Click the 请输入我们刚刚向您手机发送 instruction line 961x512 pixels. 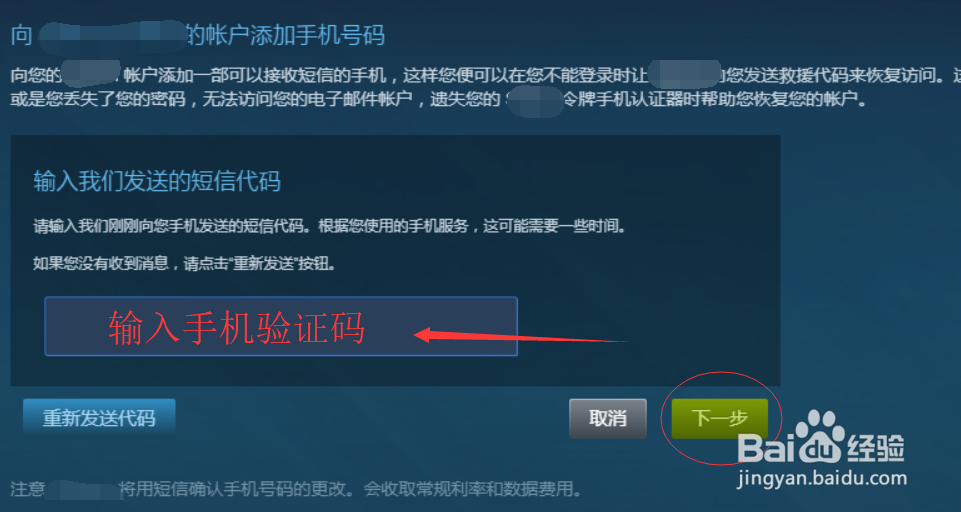(330, 226)
